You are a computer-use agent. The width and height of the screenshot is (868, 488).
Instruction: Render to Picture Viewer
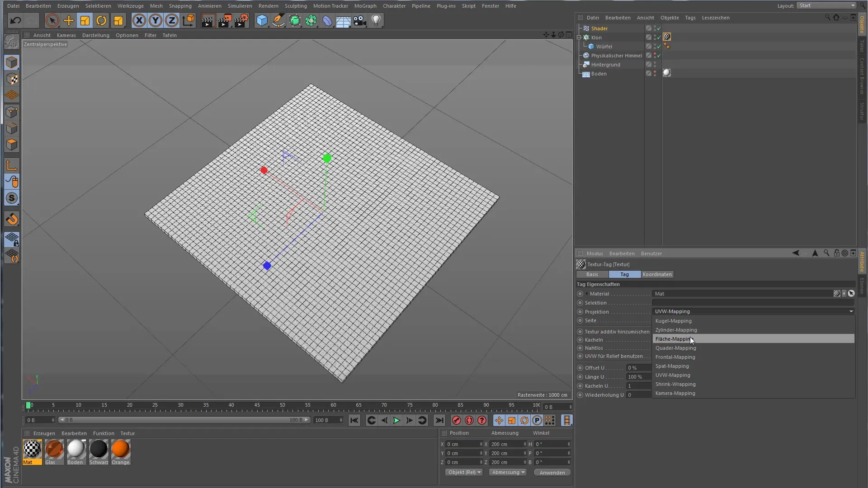(225, 20)
